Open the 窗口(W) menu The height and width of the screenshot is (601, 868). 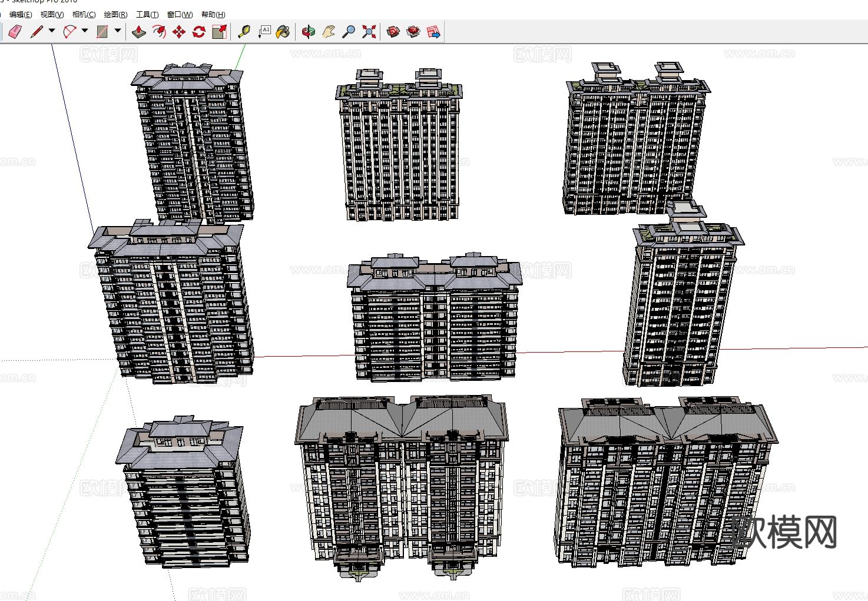180,14
